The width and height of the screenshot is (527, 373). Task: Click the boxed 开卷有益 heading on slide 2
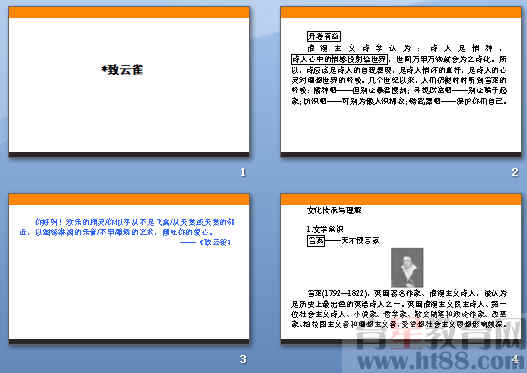tap(324, 36)
